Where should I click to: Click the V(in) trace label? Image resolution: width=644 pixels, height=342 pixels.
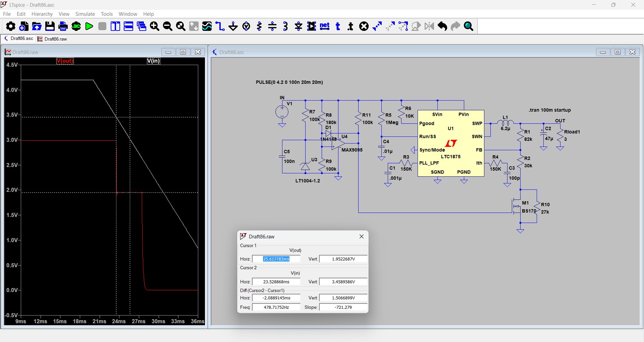tap(154, 61)
